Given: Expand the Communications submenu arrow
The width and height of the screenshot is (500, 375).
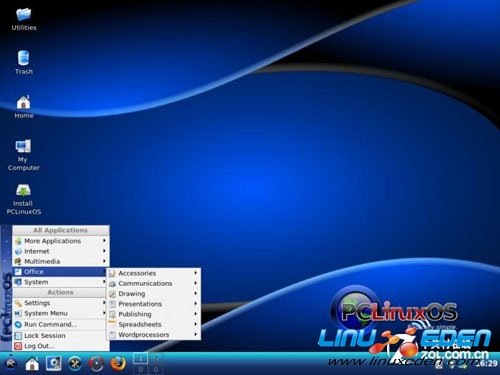Looking at the screenshot, I should coord(196,283).
